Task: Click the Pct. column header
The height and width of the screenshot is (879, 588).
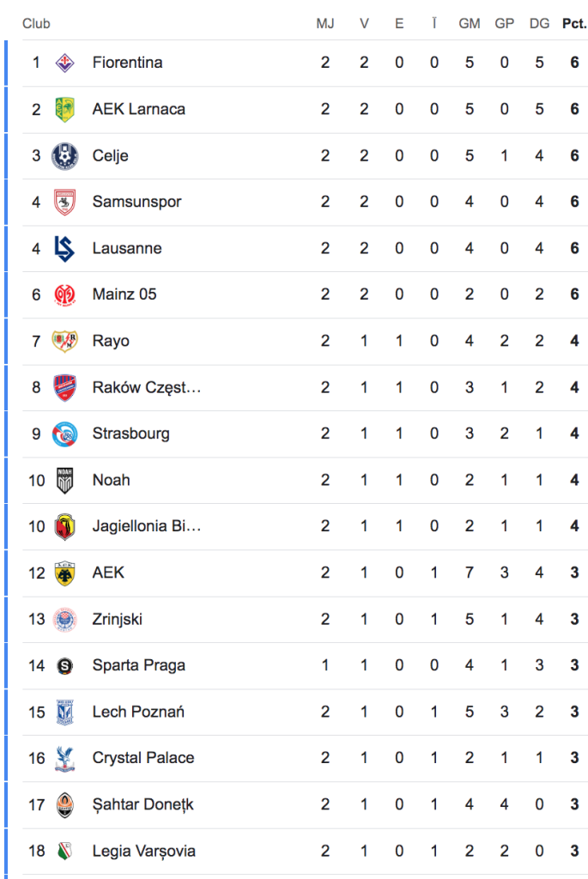Action: click(x=573, y=23)
